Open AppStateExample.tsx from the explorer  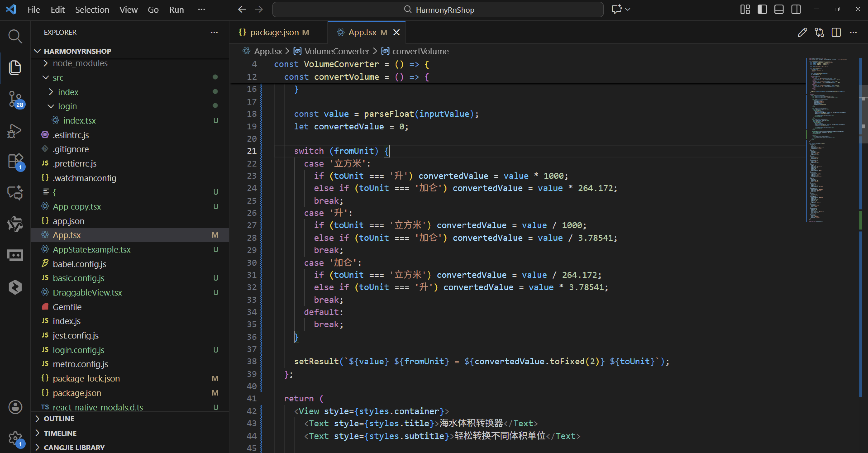pyautogui.click(x=92, y=249)
